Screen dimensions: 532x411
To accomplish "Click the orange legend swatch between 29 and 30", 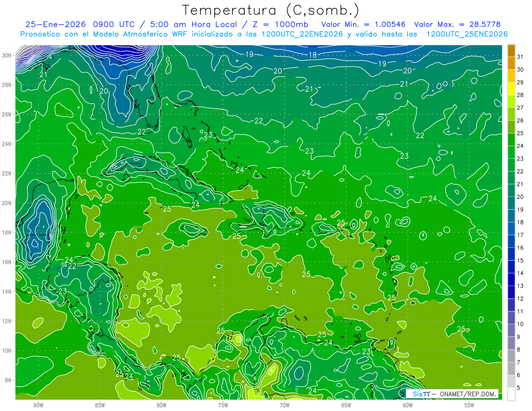I will [512, 76].
